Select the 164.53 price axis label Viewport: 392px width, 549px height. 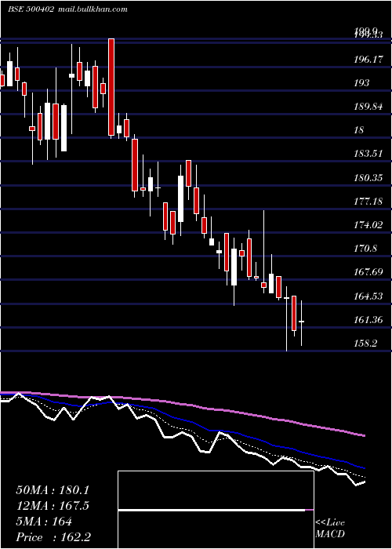click(368, 296)
